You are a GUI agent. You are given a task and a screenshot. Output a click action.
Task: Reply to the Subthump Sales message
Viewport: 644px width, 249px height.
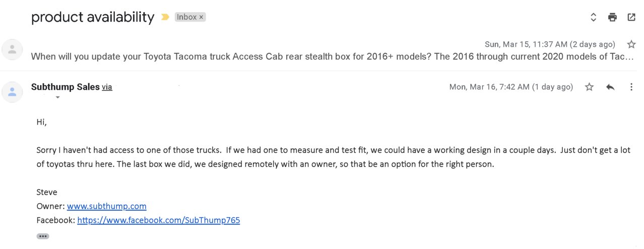(x=610, y=87)
